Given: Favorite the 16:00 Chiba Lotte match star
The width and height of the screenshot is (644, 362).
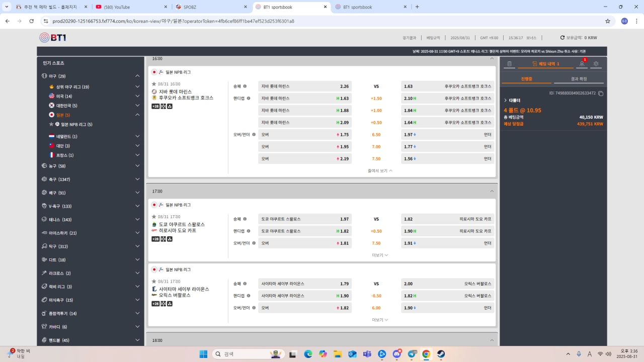Looking at the screenshot, I should click(154, 84).
